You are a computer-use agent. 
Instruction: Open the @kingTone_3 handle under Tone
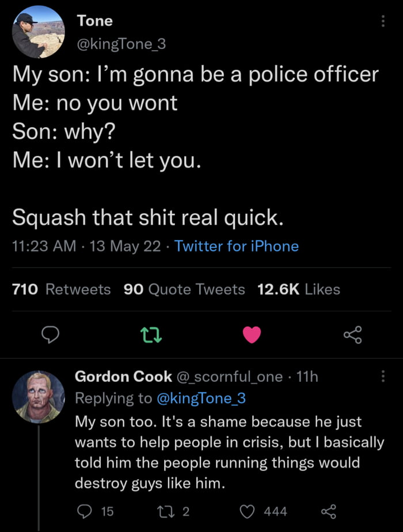tap(121, 44)
